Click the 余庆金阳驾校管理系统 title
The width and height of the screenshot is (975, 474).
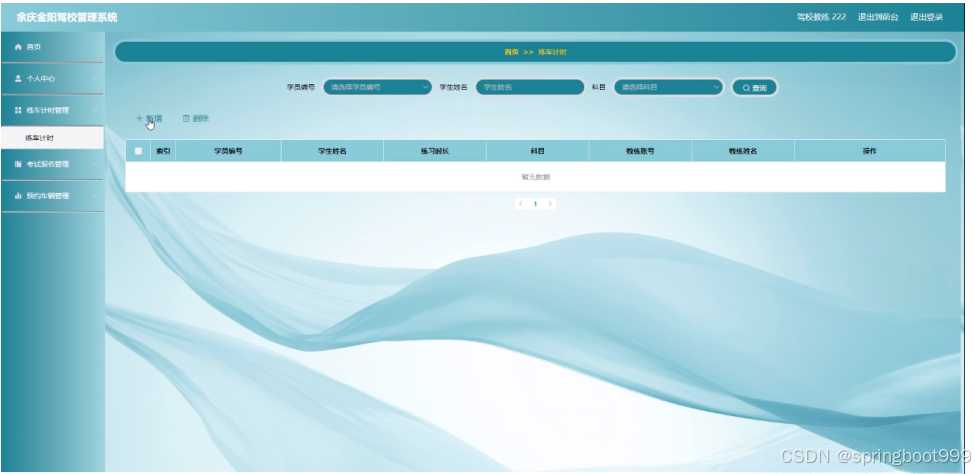[x=67, y=17]
